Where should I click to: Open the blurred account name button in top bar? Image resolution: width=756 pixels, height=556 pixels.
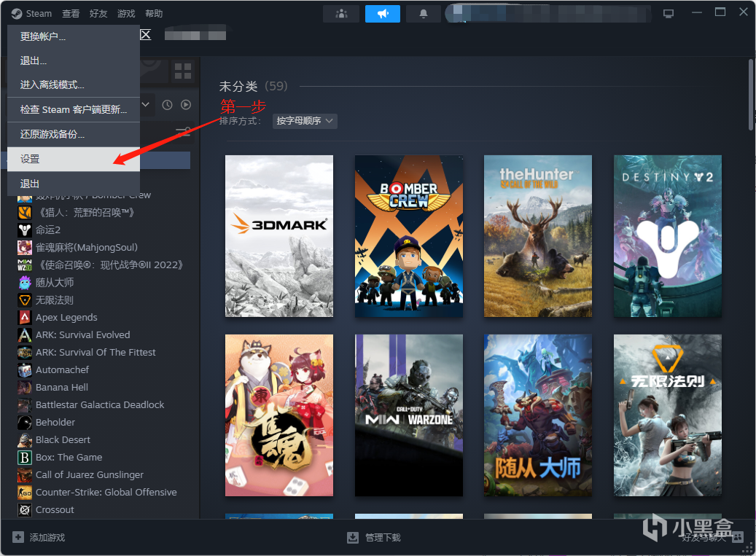[x=549, y=14]
